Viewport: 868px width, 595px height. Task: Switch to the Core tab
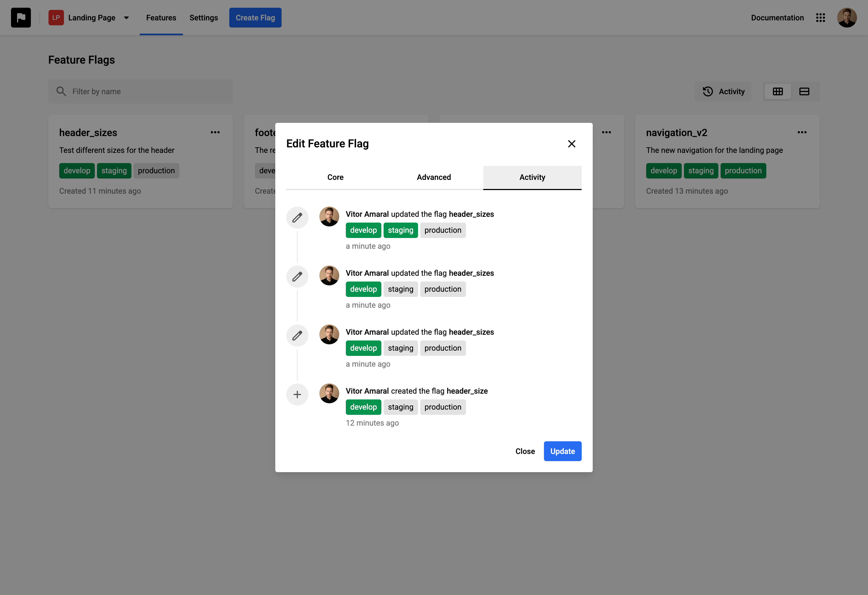(x=335, y=177)
